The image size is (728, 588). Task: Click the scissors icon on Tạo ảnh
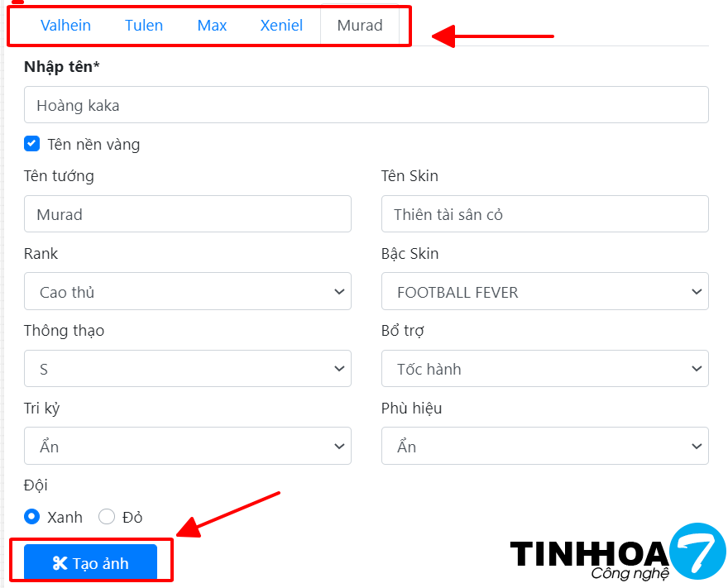[60, 564]
